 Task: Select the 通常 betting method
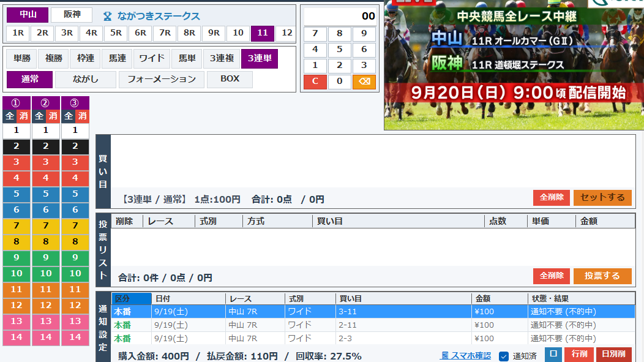29,79
